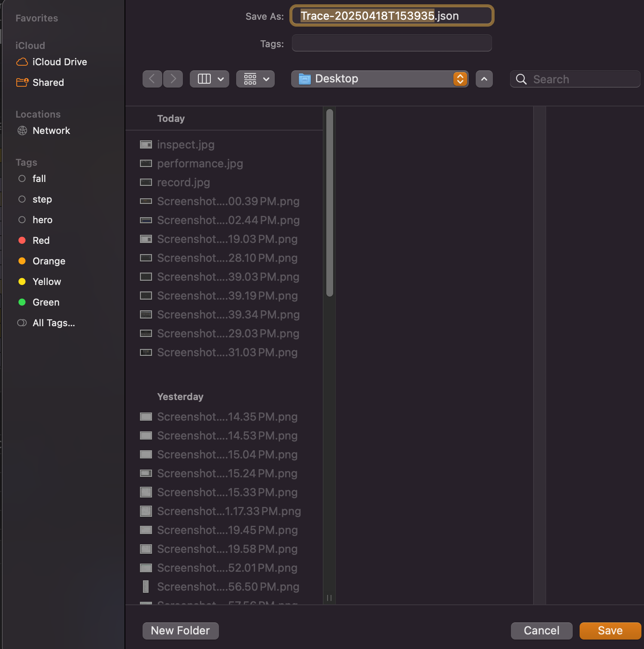The height and width of the screenshot is (649, 644).
Task: Click the group-by grid icon
Action: tap(250, 79)
